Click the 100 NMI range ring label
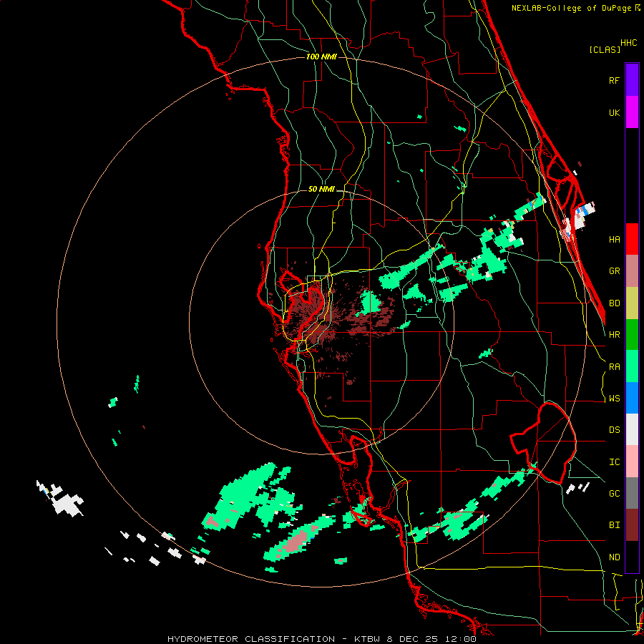Image resolution: width=644 pixels, height=644 pixels. pyautogui.click(x=321, y=57)
